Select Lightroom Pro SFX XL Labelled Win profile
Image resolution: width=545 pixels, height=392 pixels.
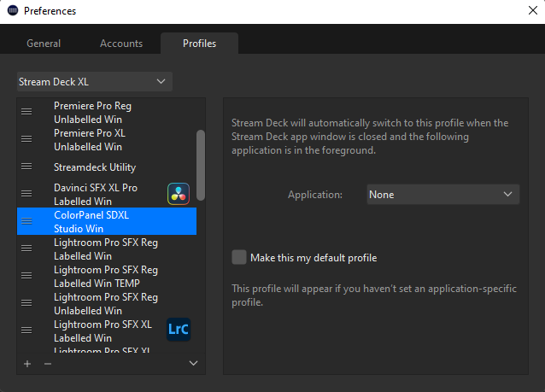[107, 331]
